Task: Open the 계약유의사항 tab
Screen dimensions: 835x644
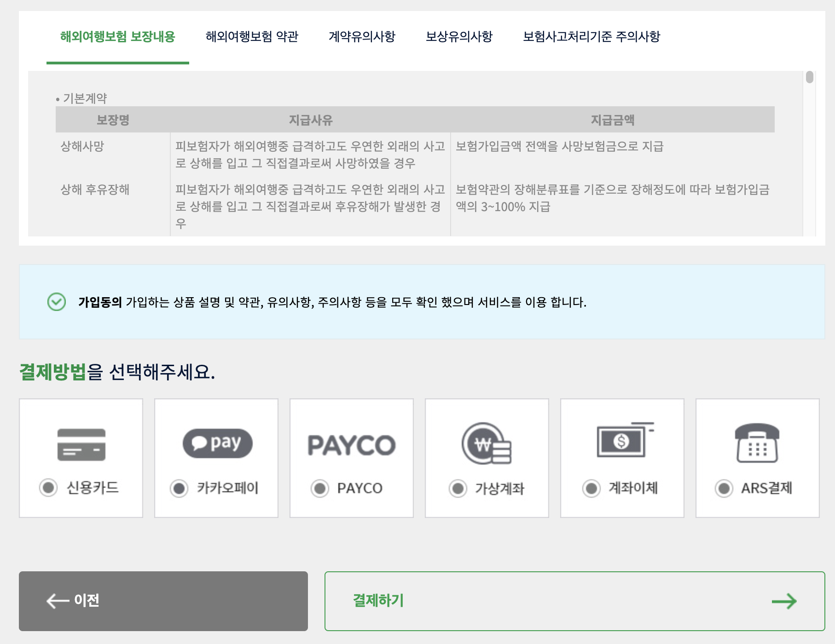Action: pyautogui.click(x=362, y=36)
